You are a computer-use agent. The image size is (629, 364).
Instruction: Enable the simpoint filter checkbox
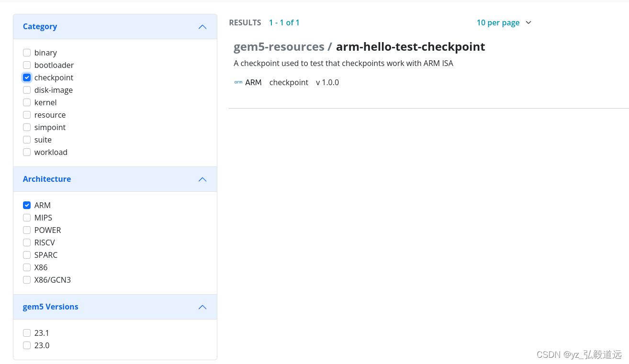27,127
